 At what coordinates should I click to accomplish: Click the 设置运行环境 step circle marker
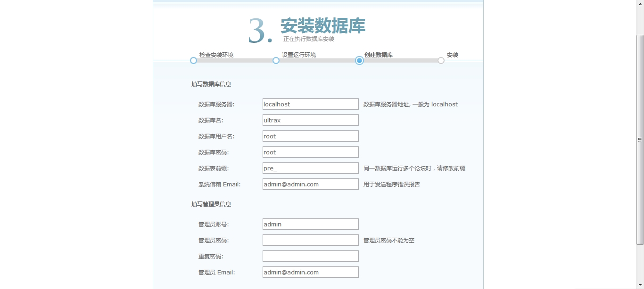coord(276,60)
